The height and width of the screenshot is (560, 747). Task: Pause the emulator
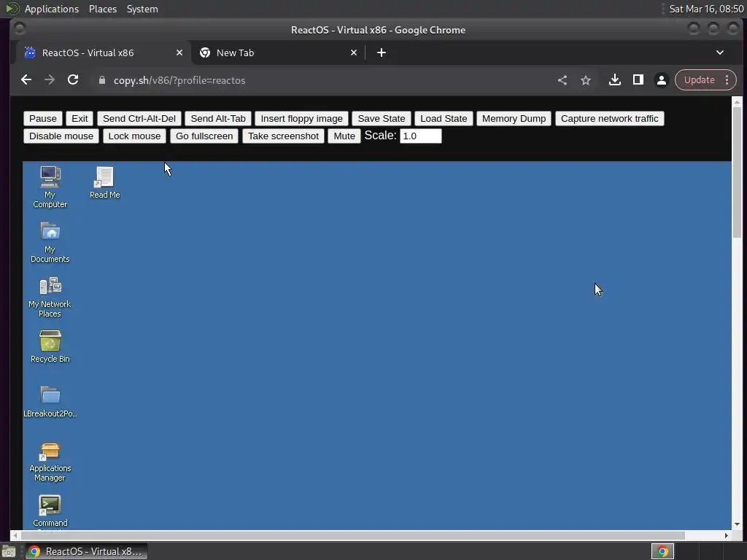[43, 119]
